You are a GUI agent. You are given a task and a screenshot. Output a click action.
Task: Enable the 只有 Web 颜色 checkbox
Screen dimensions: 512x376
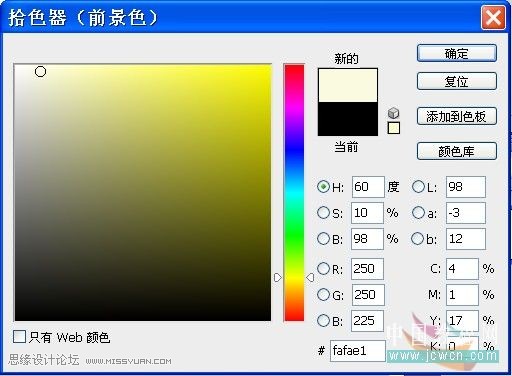coord(19,337)
